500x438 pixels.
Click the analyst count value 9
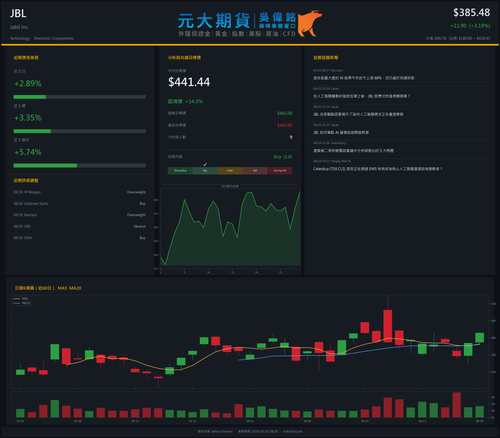(291, 137)
